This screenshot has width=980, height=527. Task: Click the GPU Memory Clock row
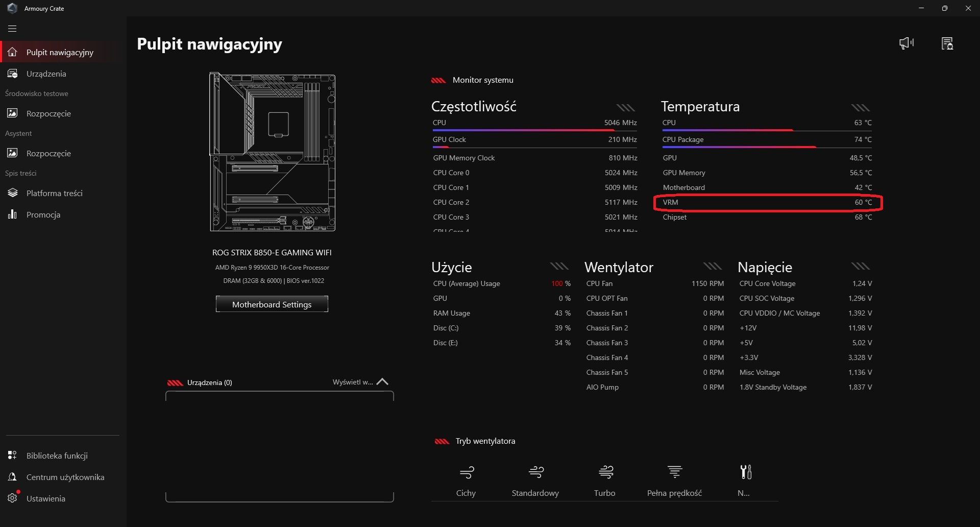pos(535,158)
